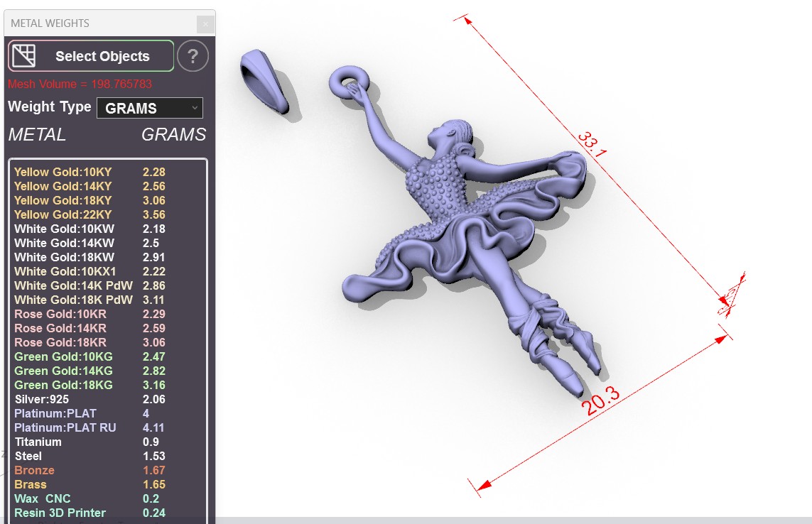812x524 pixels.
Task: Select the White Gold:14K PdW row
Action: (108, 286)
